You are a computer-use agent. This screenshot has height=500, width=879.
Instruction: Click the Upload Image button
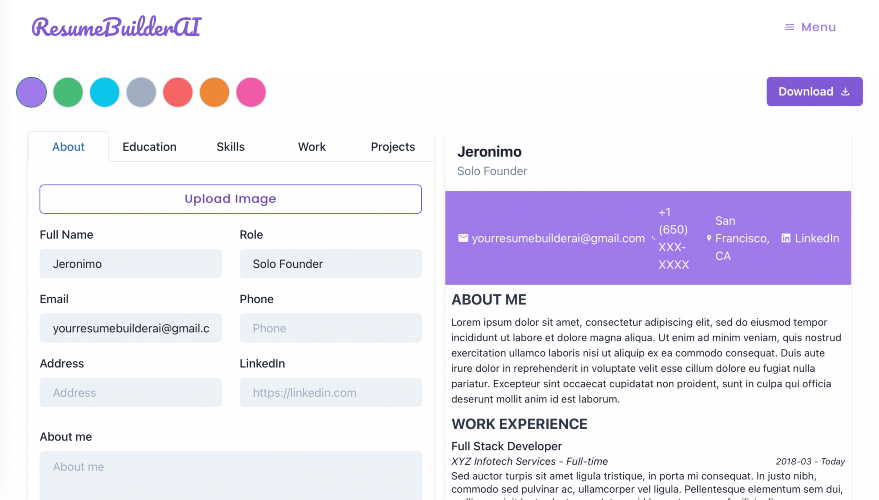(230, 199)
